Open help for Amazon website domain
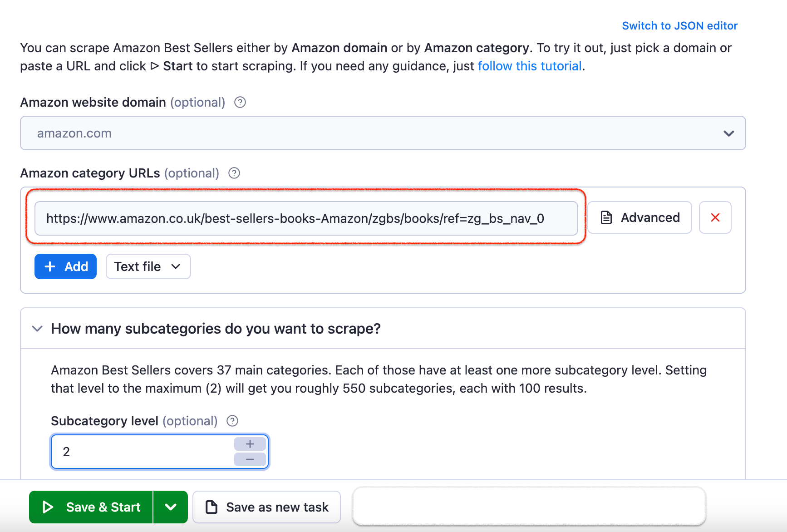The image size is (787, 532). pyautogui.click(x=240, y=103)
